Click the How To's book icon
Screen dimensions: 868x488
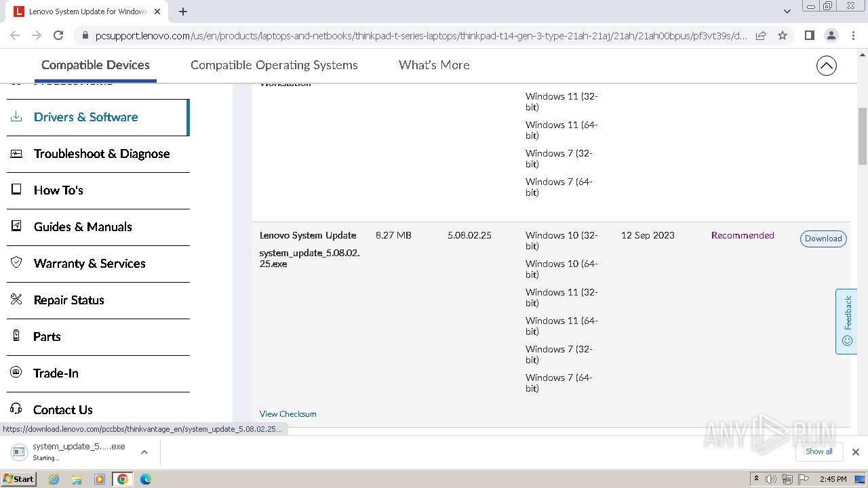(x=16, y=190)
